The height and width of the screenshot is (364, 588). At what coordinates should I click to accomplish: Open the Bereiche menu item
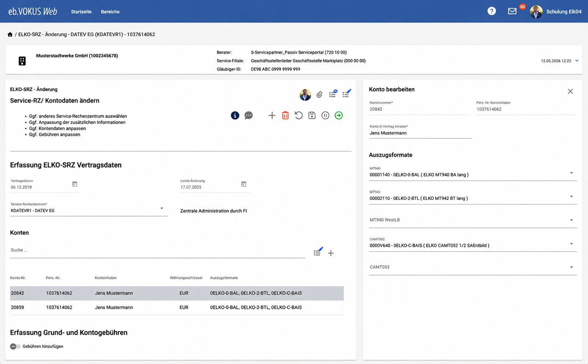(x=110, y=12)
